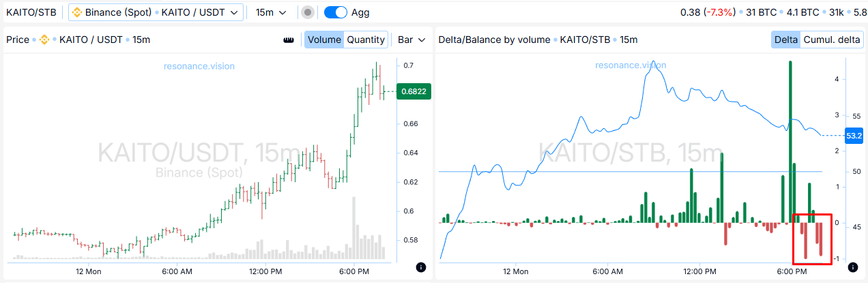
Task: Open the 15m timeframe dropdown
Action: (271, 12)
